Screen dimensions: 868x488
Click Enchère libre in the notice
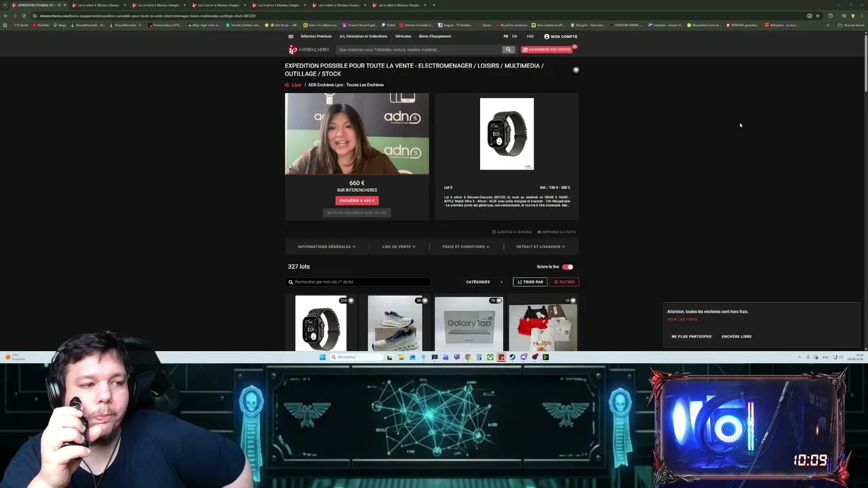(x=736, y=337)
